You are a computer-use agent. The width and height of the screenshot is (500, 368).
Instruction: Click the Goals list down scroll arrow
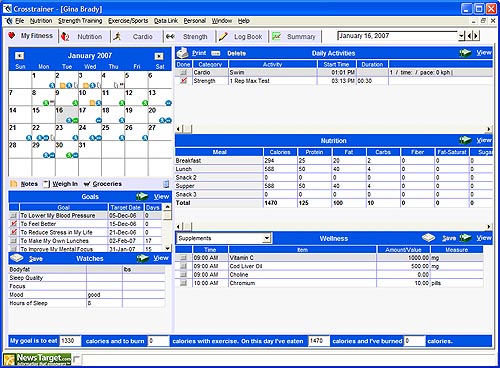(168, 248)
